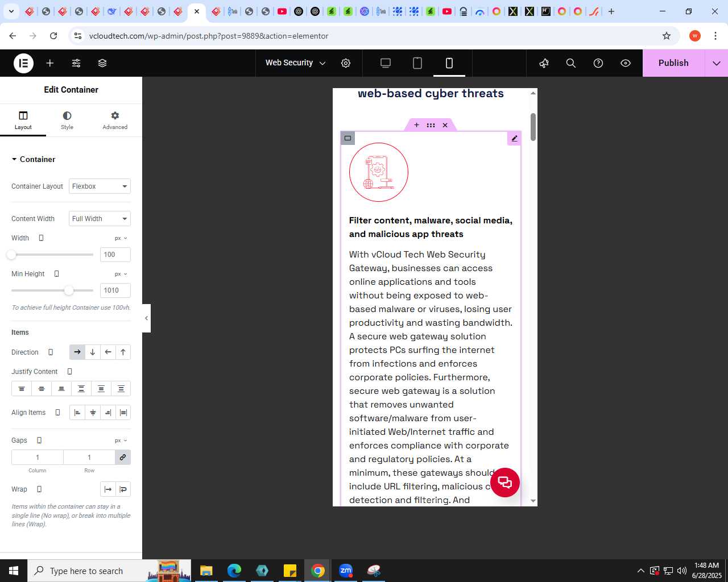The image size is (728, 582).
Task: Preview changes with eye icon
Action: point(626,63)
